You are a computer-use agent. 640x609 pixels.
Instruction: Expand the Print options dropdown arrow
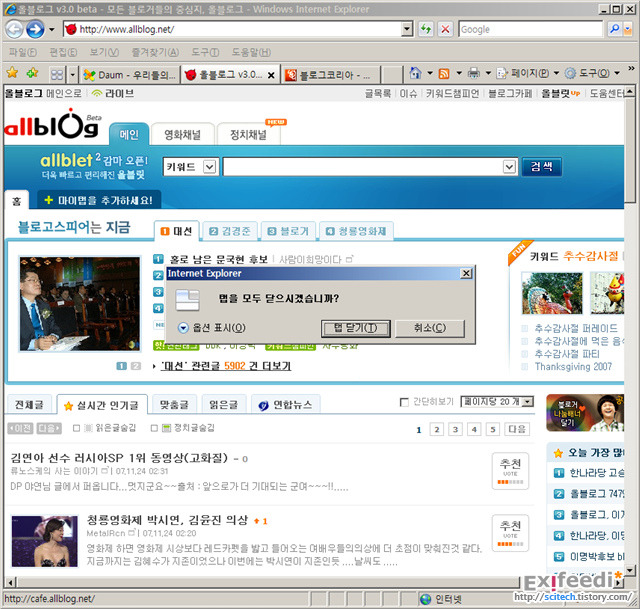pos(488,73)
